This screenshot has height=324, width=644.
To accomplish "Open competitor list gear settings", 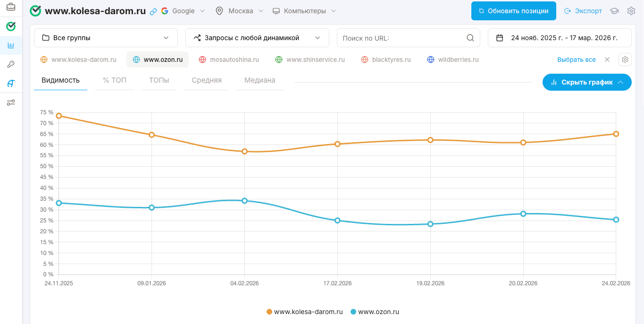I will 625,60.
